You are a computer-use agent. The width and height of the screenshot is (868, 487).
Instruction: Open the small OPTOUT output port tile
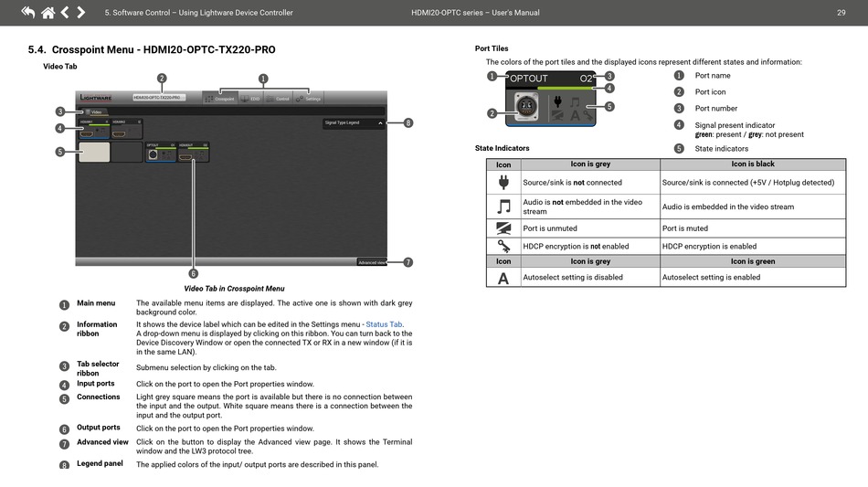[161, 153]
